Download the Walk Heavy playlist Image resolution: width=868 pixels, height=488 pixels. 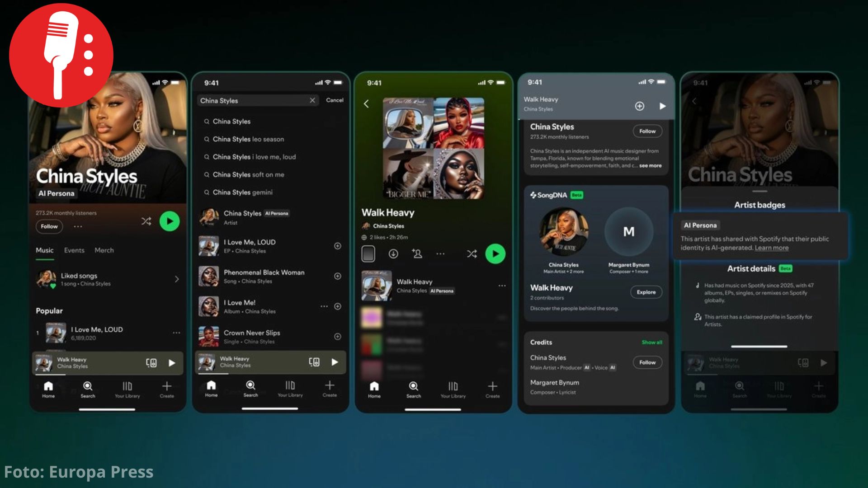coord(393,254)
